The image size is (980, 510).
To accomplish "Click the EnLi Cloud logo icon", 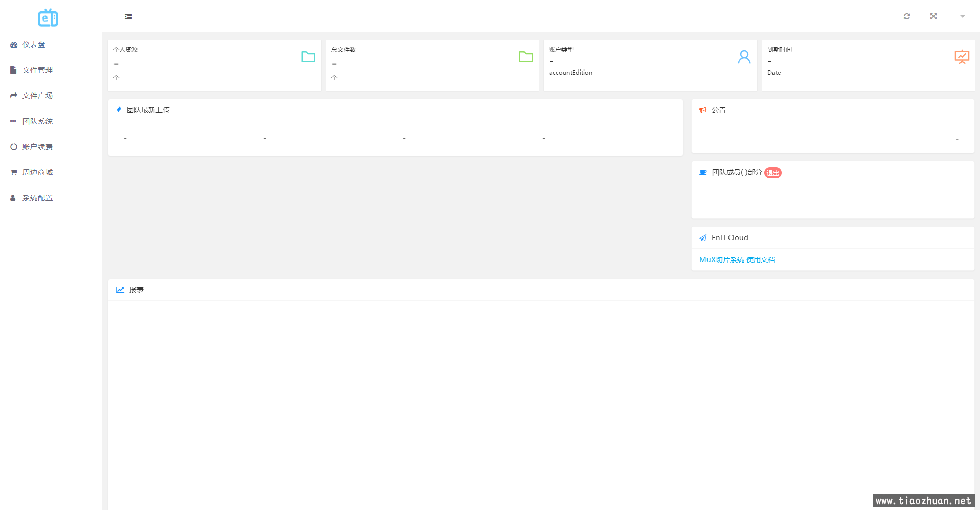I will [48, 18].
